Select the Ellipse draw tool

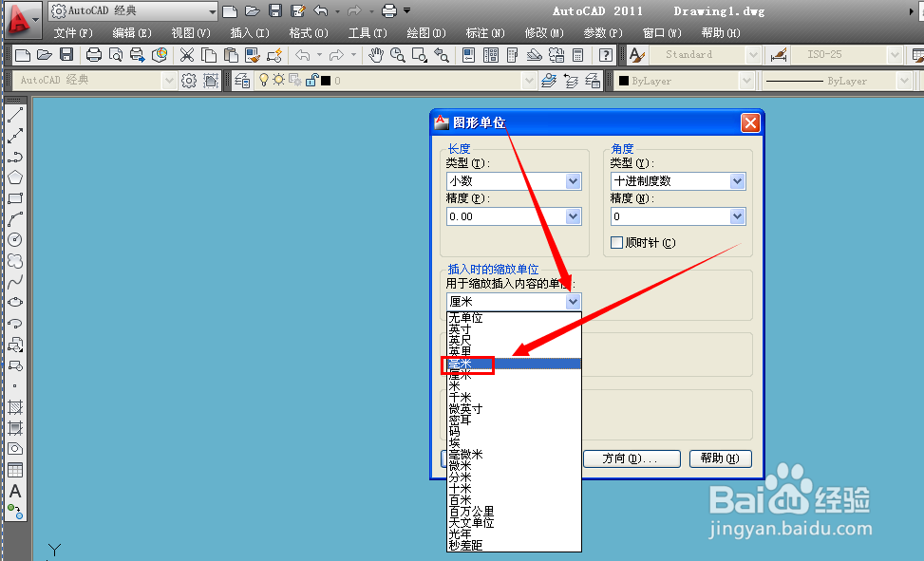pyautogui.click(x=15, y=302)
